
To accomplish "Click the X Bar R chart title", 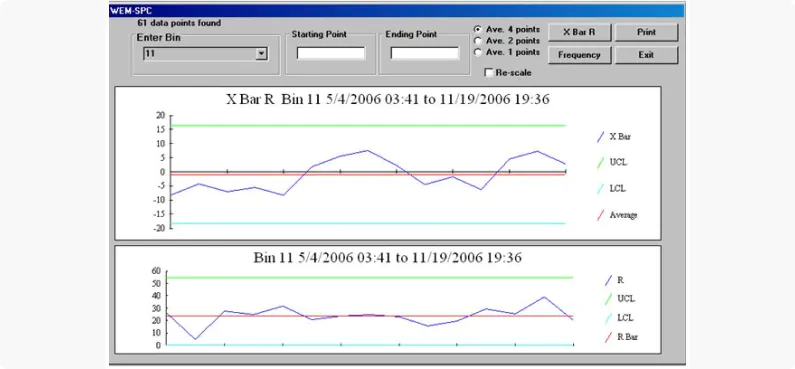I will point(387,99).
